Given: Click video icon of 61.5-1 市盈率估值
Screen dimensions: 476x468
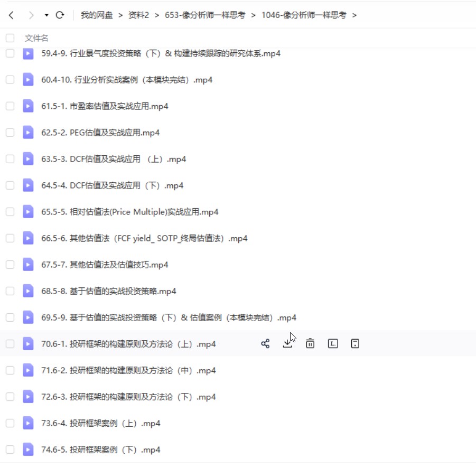Looking at the screenshot, I should pyautogui.click(x=28, y=106).
